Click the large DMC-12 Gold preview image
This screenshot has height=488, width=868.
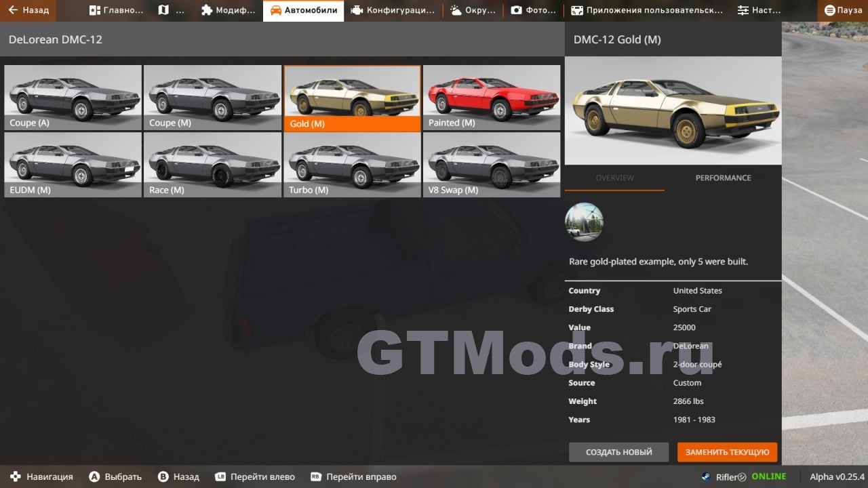673,110
